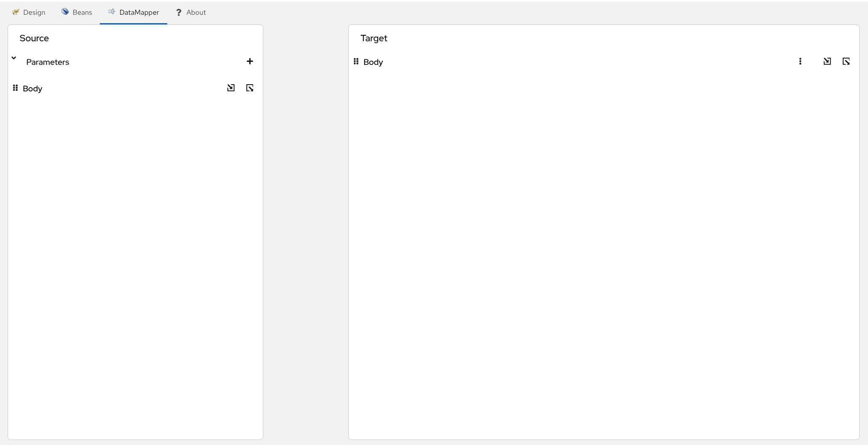Open the target Body three-dot menu
This screenshot has width=868, height=445.
pyautogui.click(x=801, y=61)
